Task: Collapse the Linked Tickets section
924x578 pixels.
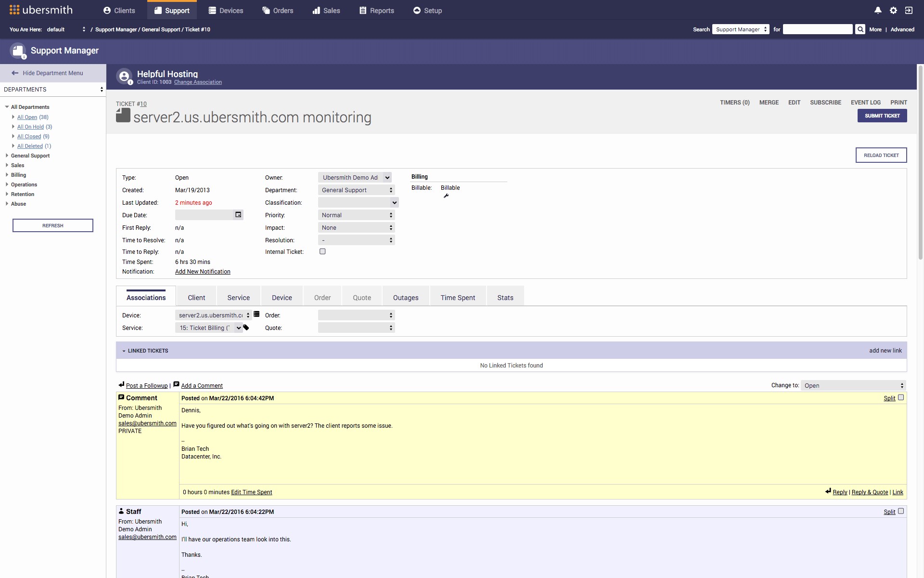Action: point(124,351)
